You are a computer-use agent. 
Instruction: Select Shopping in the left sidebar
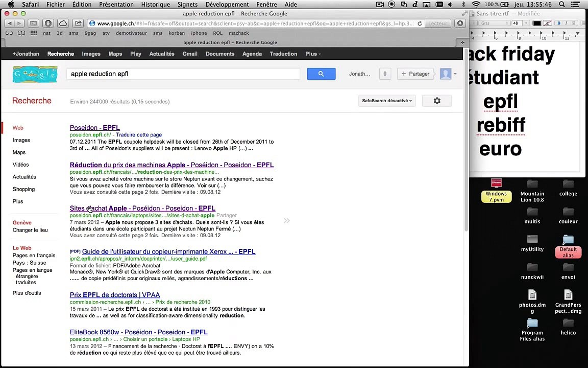pyautogui.click(x=23, y=189)
